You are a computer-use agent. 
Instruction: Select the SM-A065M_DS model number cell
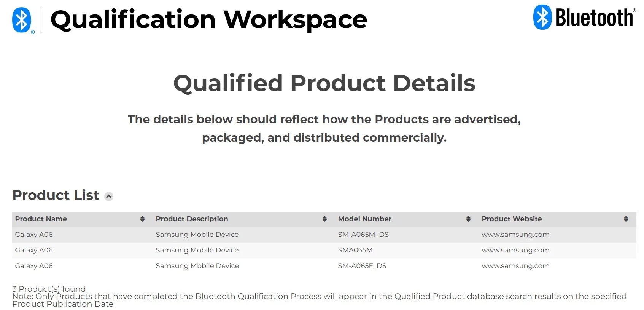(363, 235)
